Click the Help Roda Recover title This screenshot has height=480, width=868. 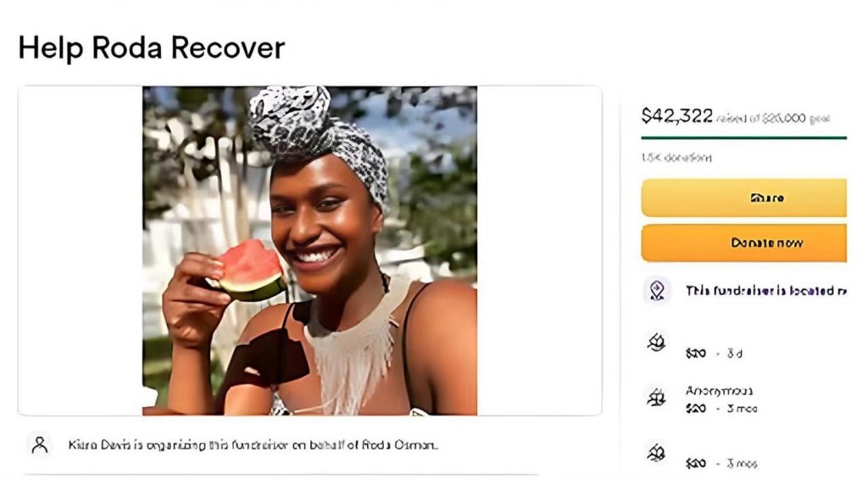pyautogui.click(x=152, y=47)
